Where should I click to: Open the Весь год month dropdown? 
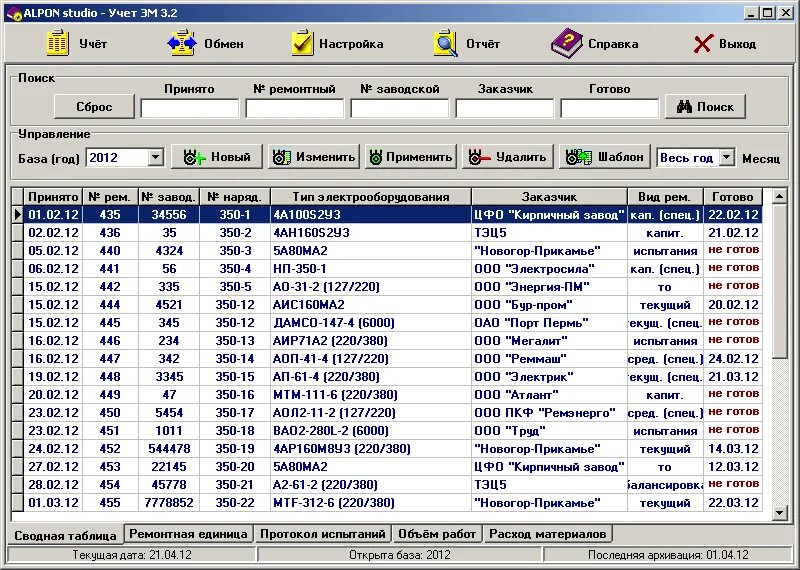(x=727, y=157)
